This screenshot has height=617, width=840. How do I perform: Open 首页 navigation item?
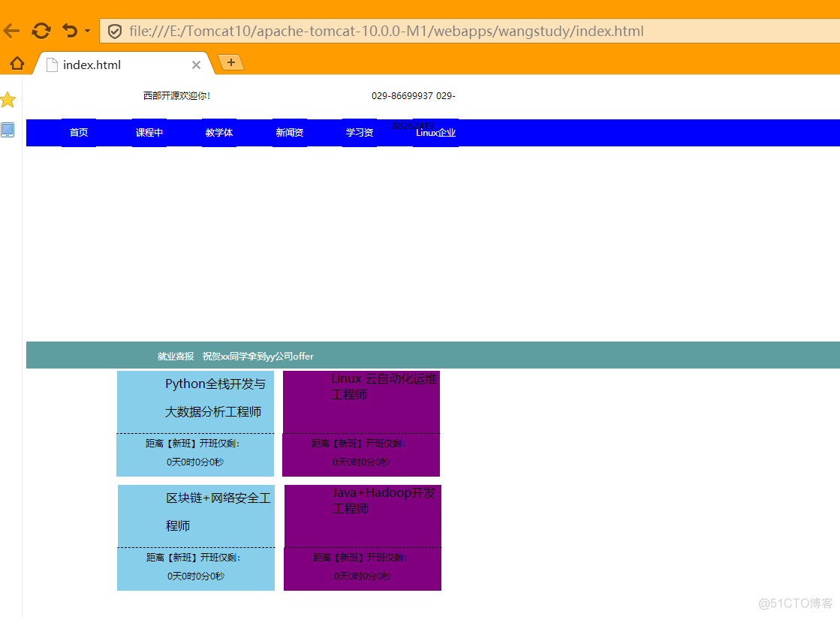(x=79, y=133)
